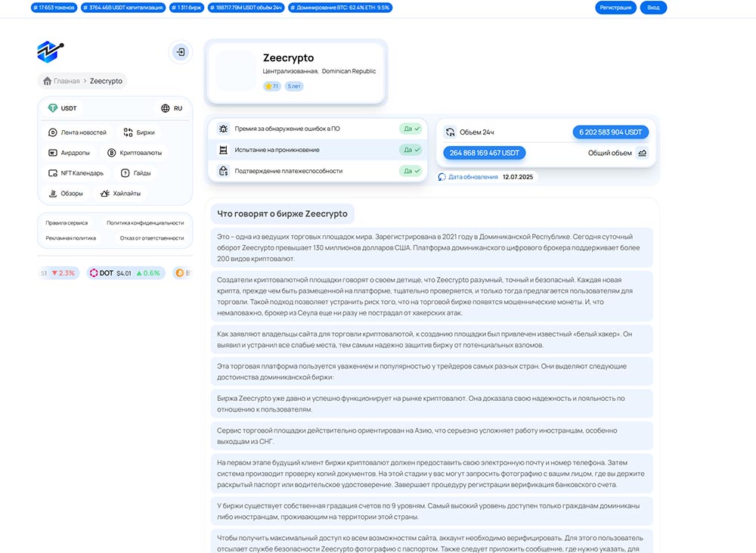Open the Криптовалюты menu item
Viewport: 756px width, 553px height.
135,153
